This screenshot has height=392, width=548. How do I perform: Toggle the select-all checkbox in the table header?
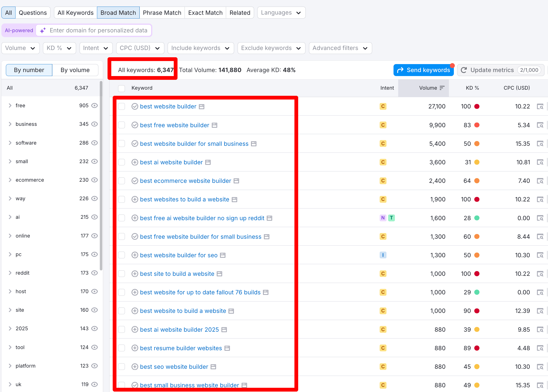pos(121,88)
